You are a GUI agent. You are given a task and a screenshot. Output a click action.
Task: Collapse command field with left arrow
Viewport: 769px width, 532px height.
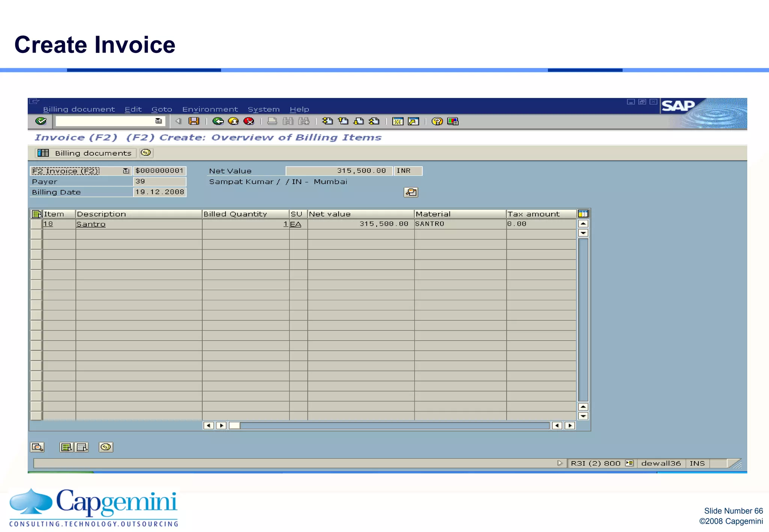tap(178, 121)
